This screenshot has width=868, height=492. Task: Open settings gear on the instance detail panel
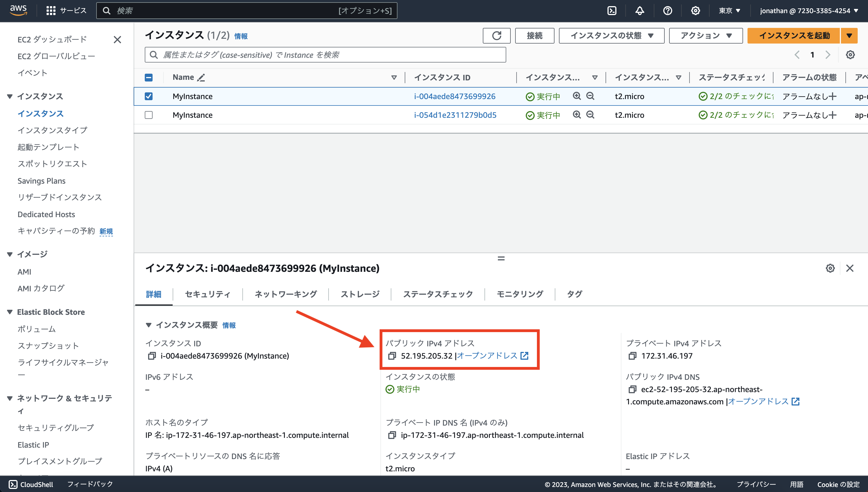tap(830, 268)
